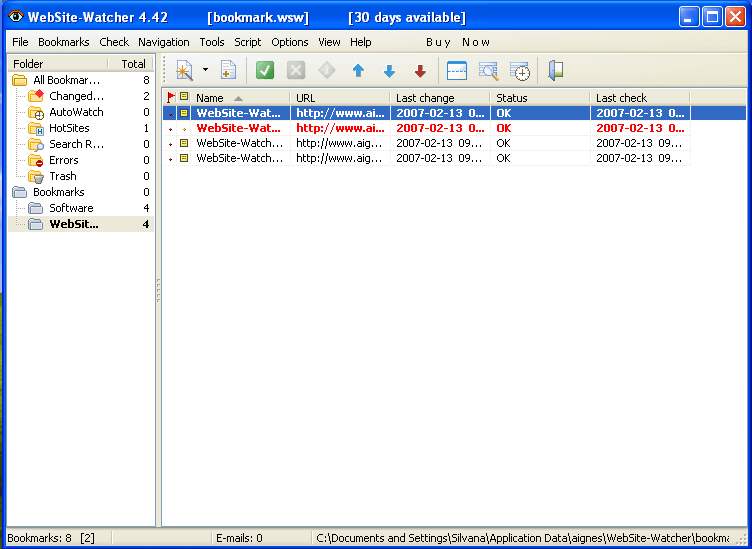Click the new bookmark star icon
The width and height of the screenshot is (752, 549).
(x=184, y=70)
